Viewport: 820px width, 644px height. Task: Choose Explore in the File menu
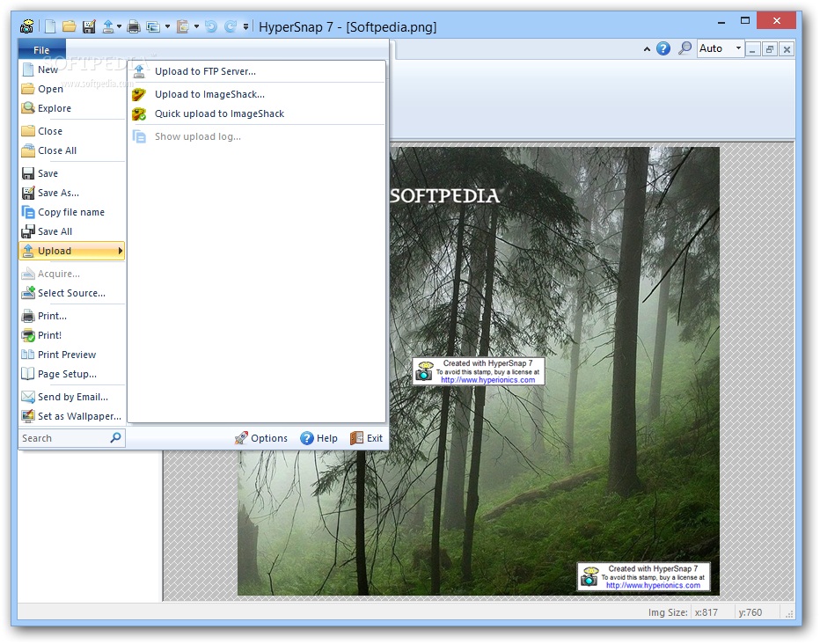[x=72, y=108]
